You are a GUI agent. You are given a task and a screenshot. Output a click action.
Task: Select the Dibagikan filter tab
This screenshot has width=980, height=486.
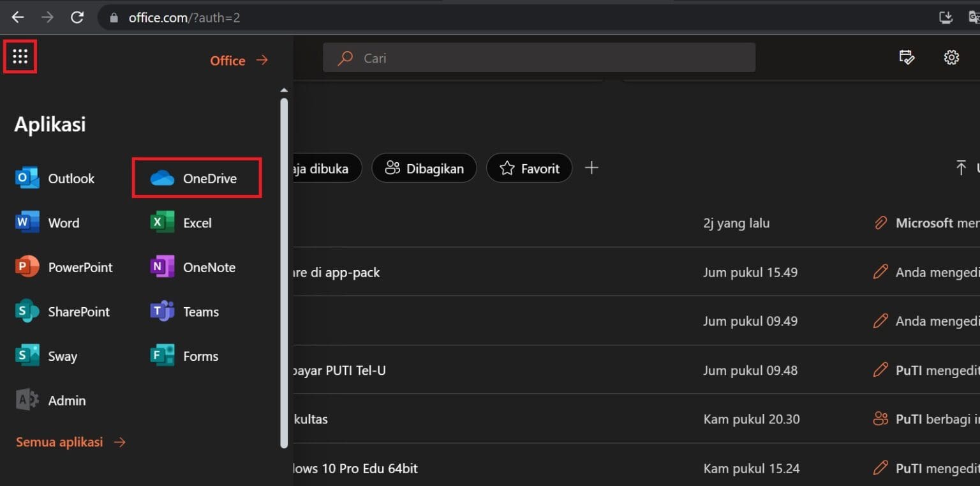pyautogui.click(x=424, y=169)
